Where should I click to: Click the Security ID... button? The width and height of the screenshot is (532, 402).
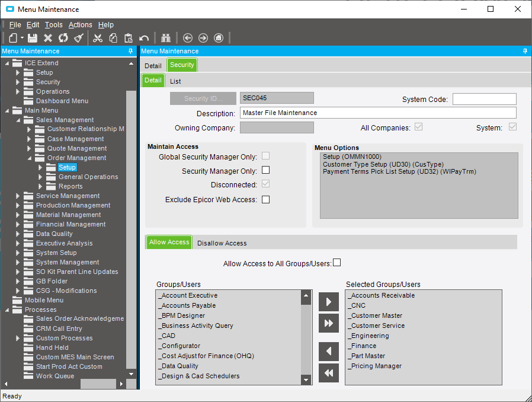pyautogui.click(x=203, y=98)
